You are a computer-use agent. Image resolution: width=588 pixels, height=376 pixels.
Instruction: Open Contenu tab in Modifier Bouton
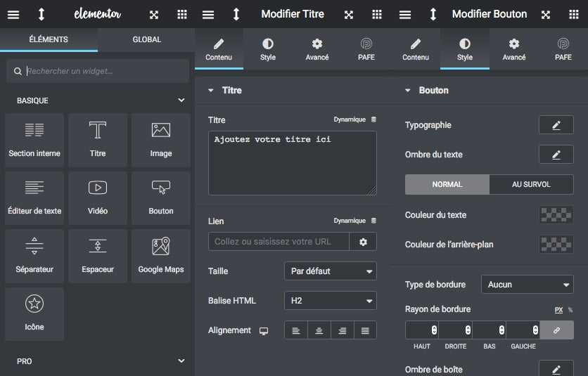[x=416, y=49]
